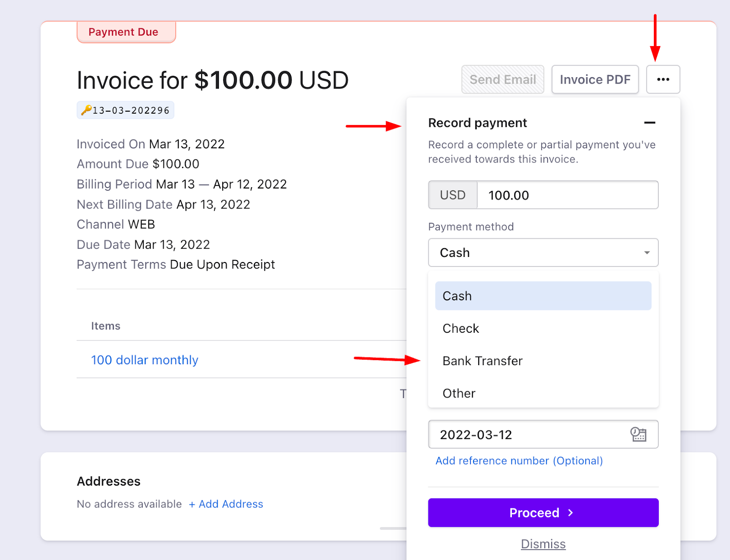
Task: Click the invoice number key badge
Action: pyautogui.click(x=125, y=110)
